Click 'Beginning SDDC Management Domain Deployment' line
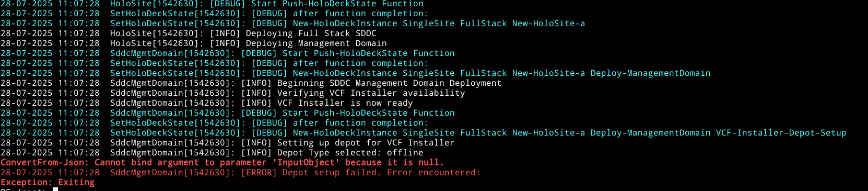The image size is (868, 191). coord(251,83)
